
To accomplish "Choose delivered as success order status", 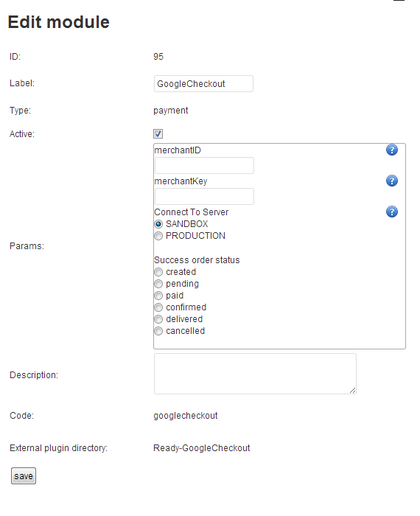I will click(158, 319).
